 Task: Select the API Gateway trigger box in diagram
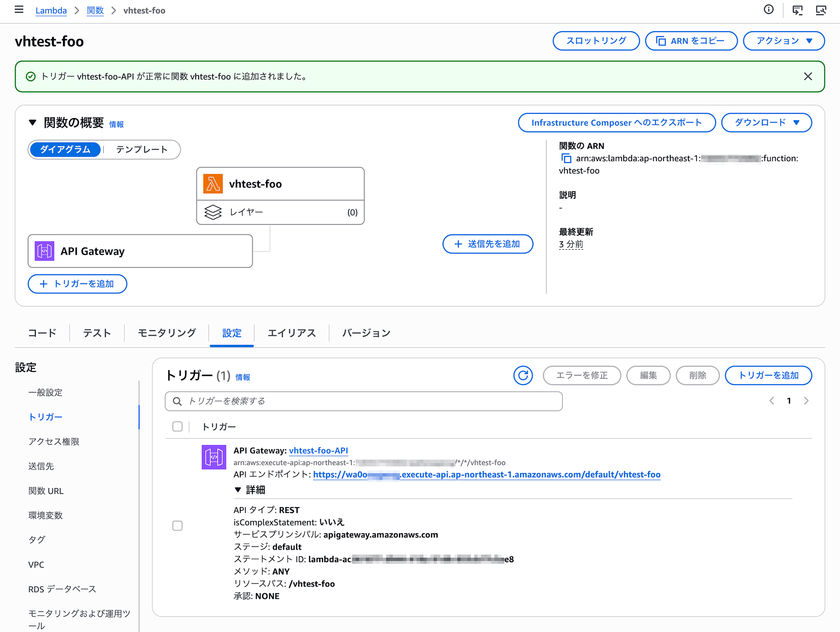(140, 251)
